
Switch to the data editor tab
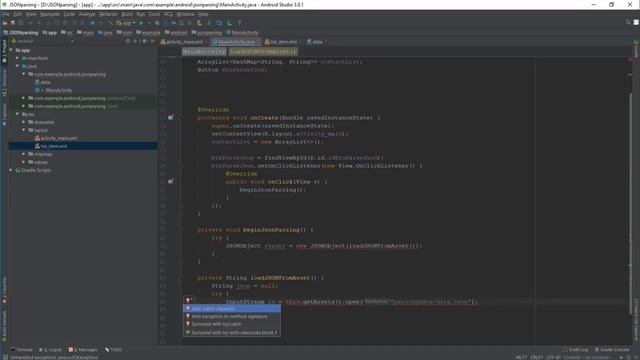point(315,42)
